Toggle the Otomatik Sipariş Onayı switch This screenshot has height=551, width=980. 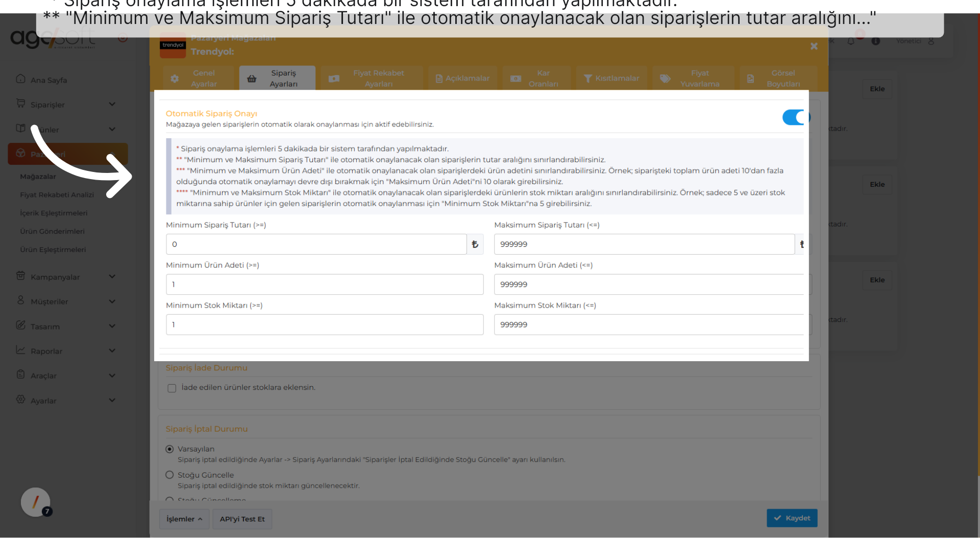pyautogui.click(x=795, y=117)
